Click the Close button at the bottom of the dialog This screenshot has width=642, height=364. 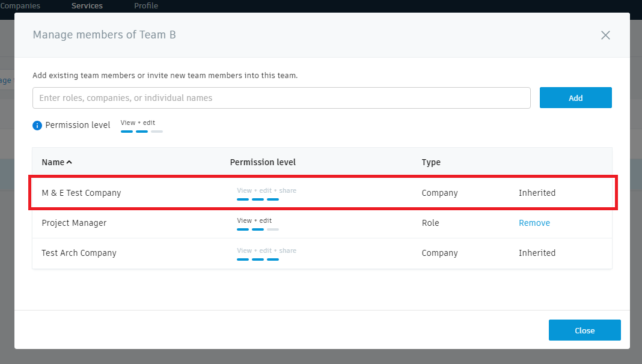point(584,330)
